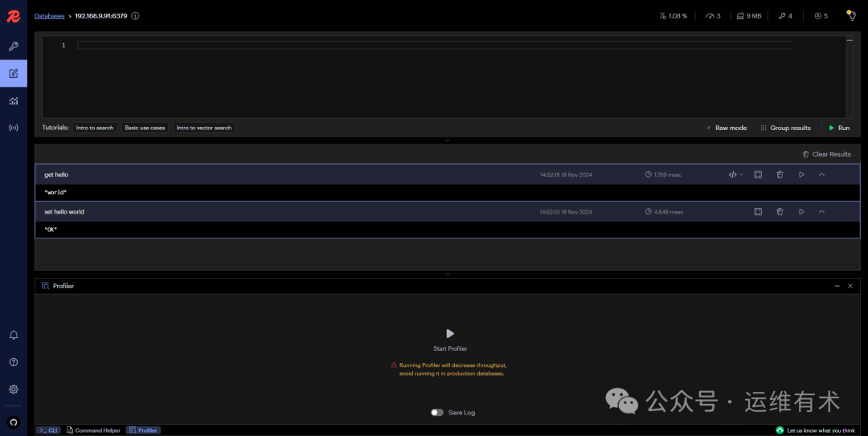Open the Command Helper tab
Viewport: 868px width, 436px height.
coord(93,430)
